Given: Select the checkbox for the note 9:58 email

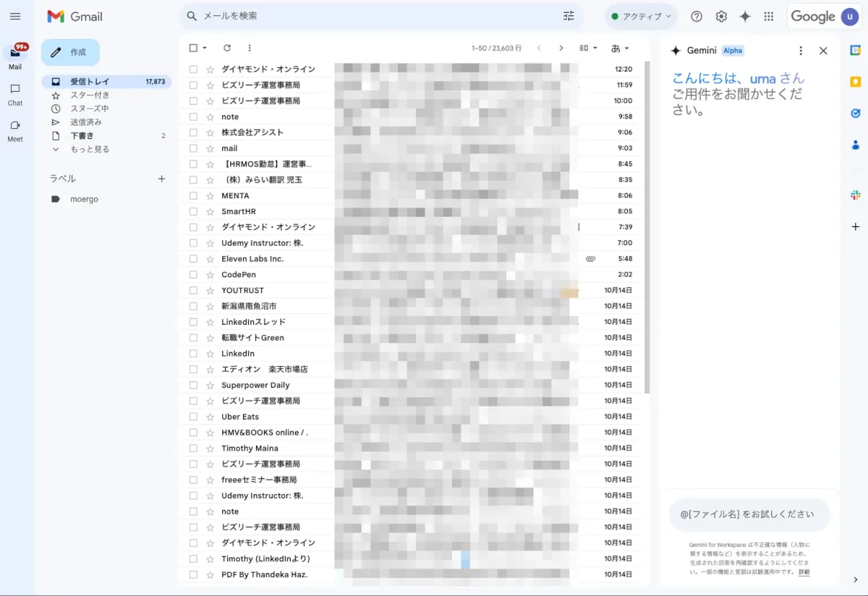Looking at the screenshot, I should pyautogui.click(x=193, y=116).
